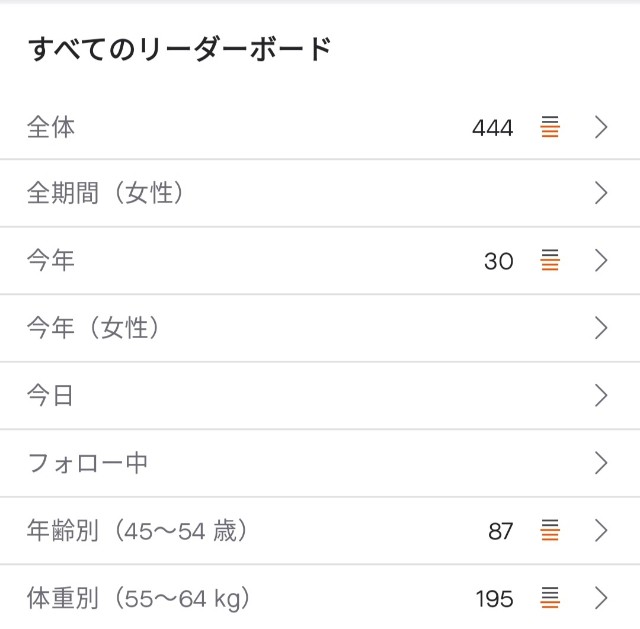Open chevron for 年齢別（45〜54 歳）
The image size is (640, 629).
[601, 530]
